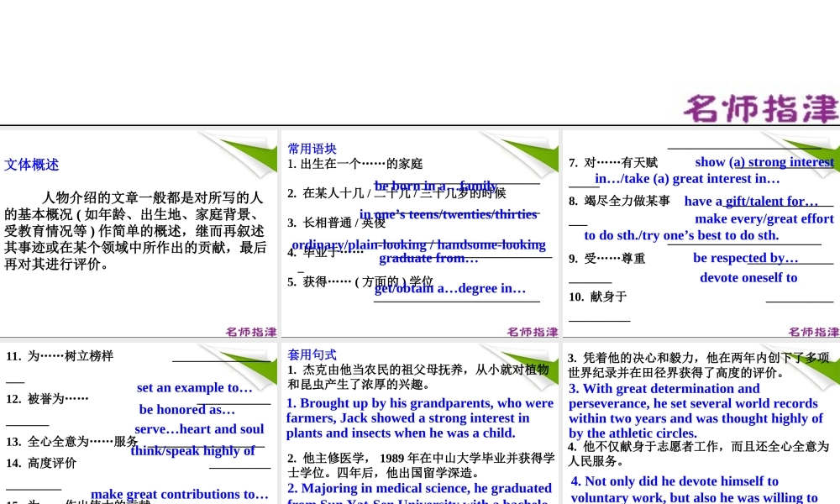Click the answer have a gift/talent for…

coord(750,201)
